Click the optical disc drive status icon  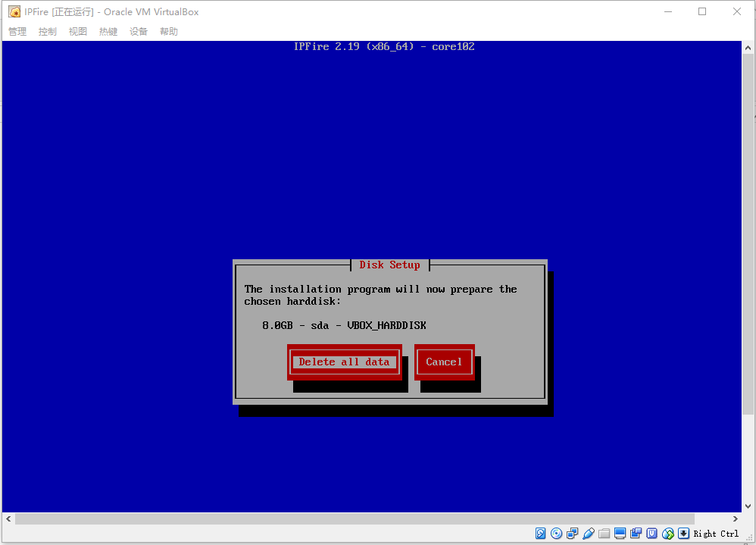[x=556, y=534]
